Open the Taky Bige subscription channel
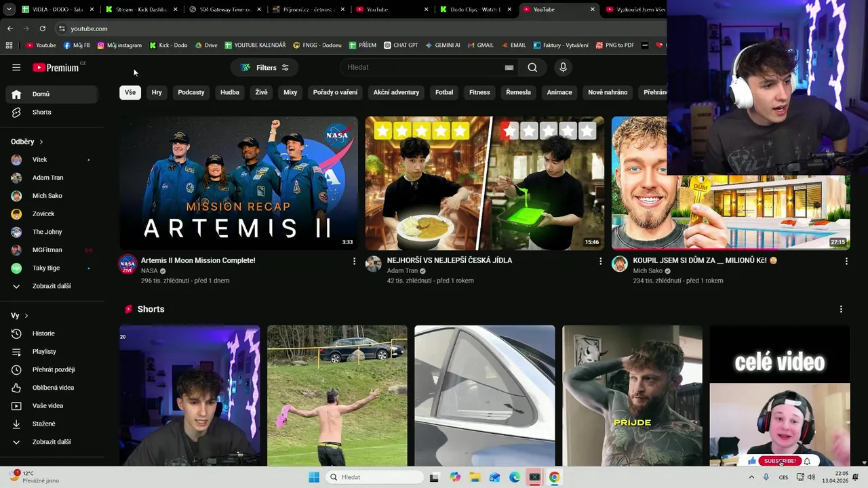Viewport: 868px width, 488px height. pos(52,268)
